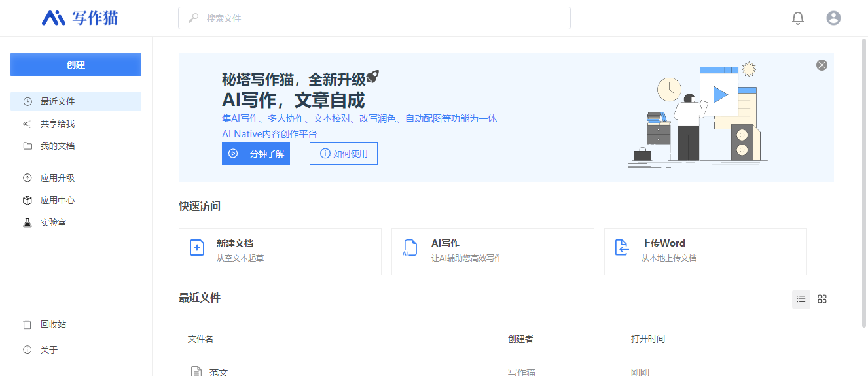Click the 打开时间 column header
Viewport: 868px width, 376px height.
tap(648, 339)
